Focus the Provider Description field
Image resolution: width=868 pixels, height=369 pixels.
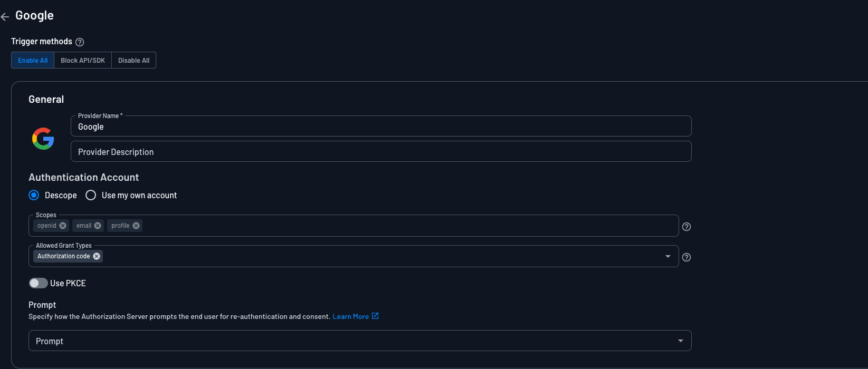[x=381, y=152]
